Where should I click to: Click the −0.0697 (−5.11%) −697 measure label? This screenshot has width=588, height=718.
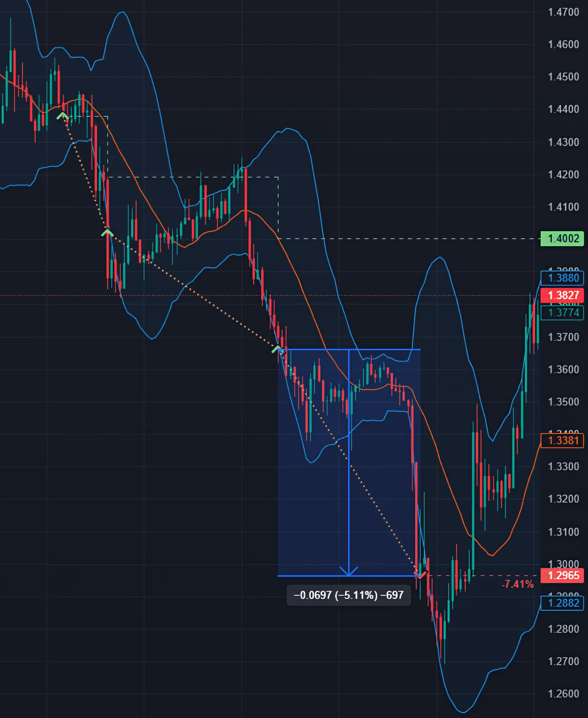click(349, 595)
